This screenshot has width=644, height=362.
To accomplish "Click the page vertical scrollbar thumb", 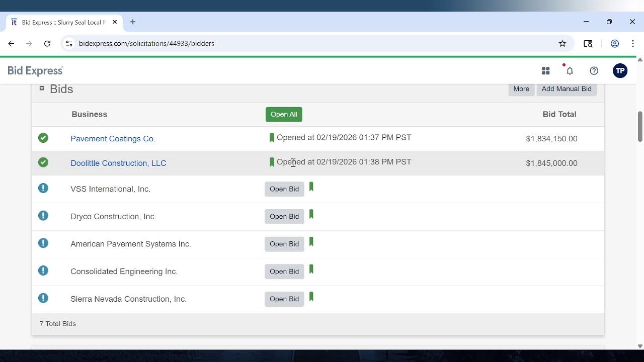I will tap(640, 127).
